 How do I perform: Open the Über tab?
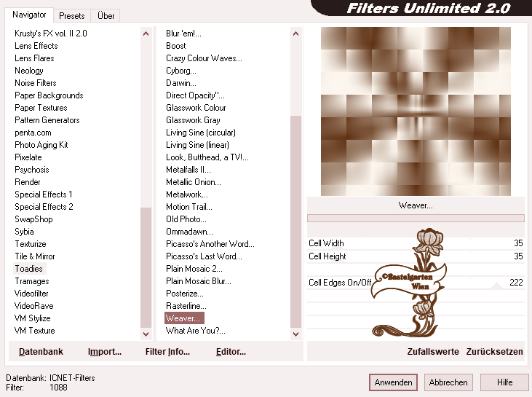(106, 15)
